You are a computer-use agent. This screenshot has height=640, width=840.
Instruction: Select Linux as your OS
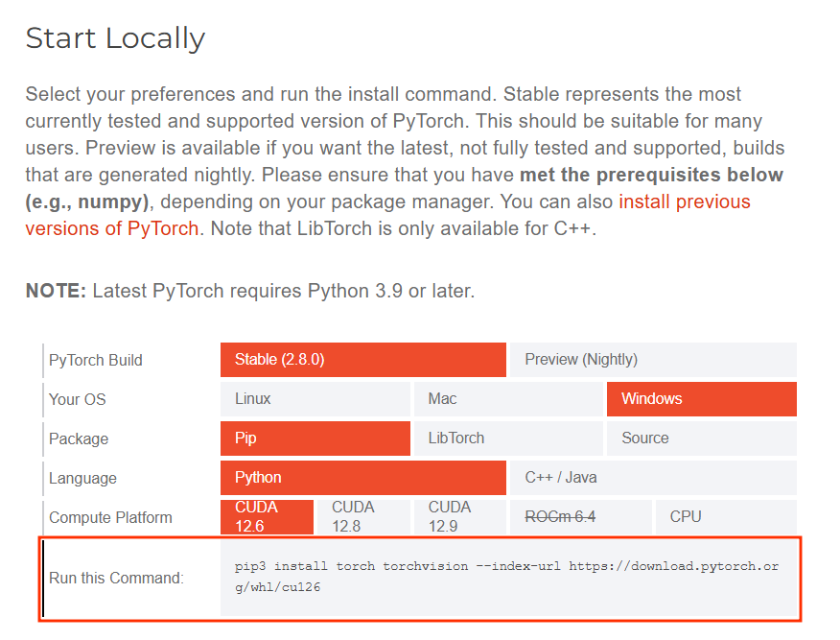tap(315, 399)
